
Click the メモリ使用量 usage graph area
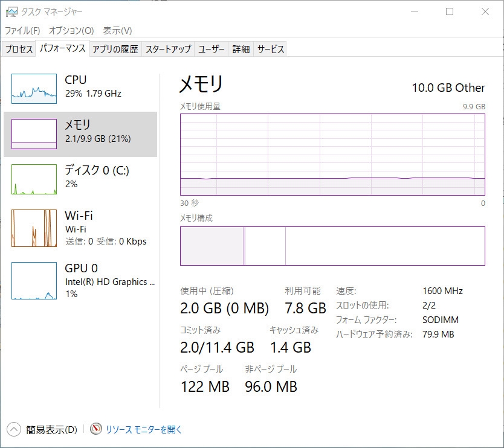332,155
